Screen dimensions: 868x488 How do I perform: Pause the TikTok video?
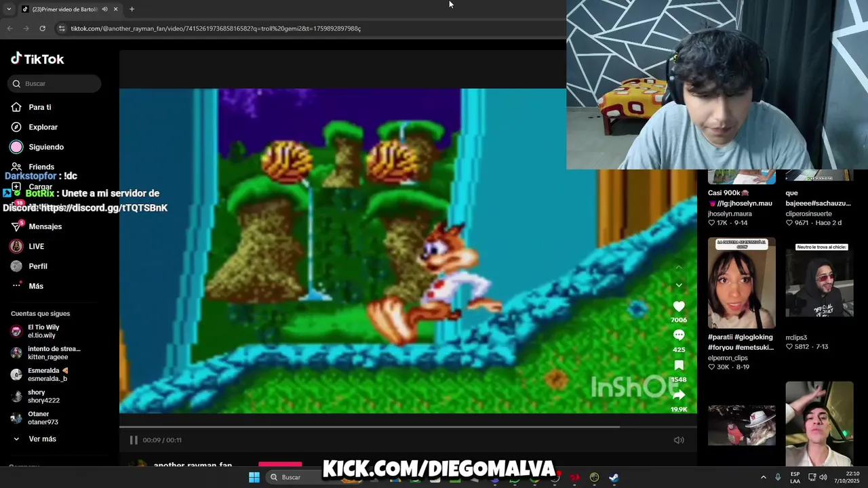pyautogui.click(x=134, y=440)
